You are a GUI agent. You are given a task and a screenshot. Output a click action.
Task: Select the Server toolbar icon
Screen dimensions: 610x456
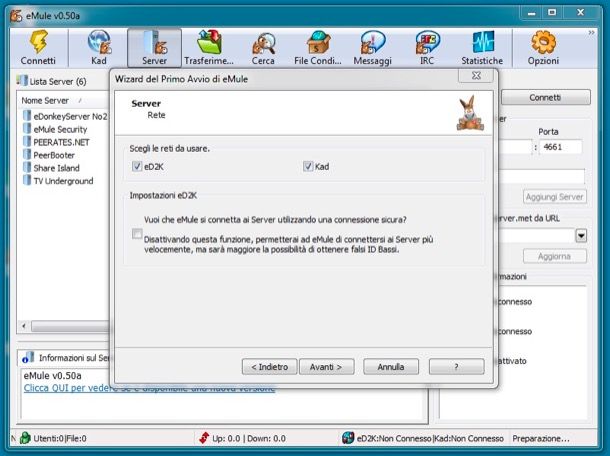[x=155, y=42]
